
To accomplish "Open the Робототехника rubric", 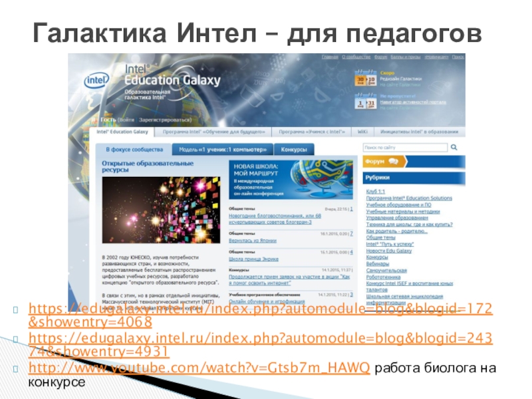I will click(384, 277).
